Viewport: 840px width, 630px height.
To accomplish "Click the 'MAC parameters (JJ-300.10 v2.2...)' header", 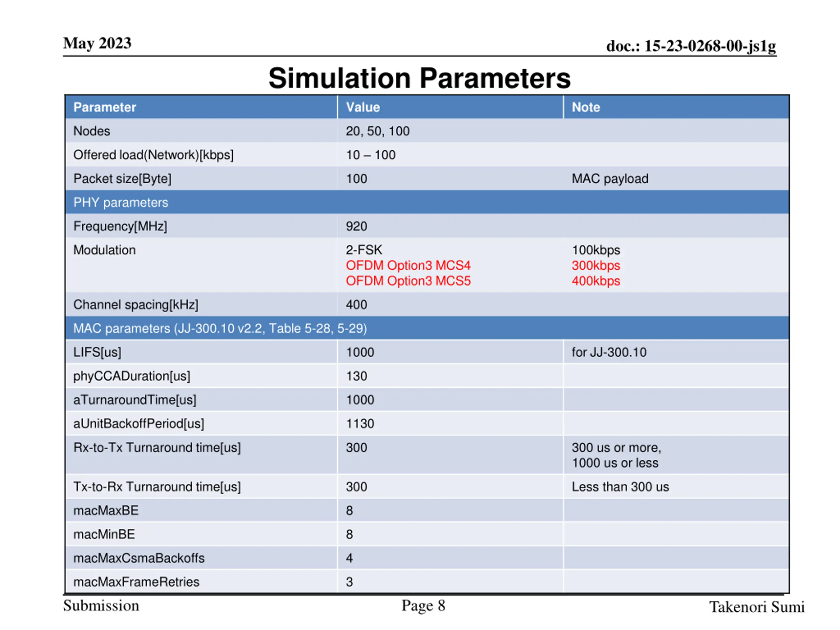I will click(427, 328).
